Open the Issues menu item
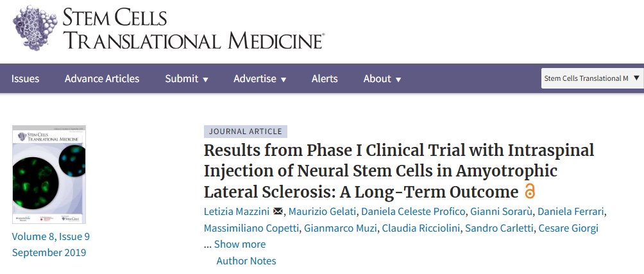Image resolution: width=644 pixels, height=274 pixels. pos(25,79)
